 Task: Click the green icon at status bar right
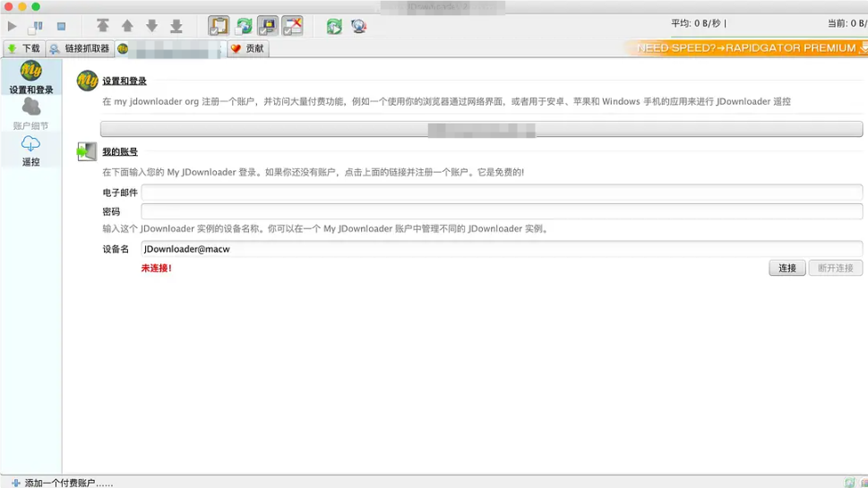click(850, 483)
